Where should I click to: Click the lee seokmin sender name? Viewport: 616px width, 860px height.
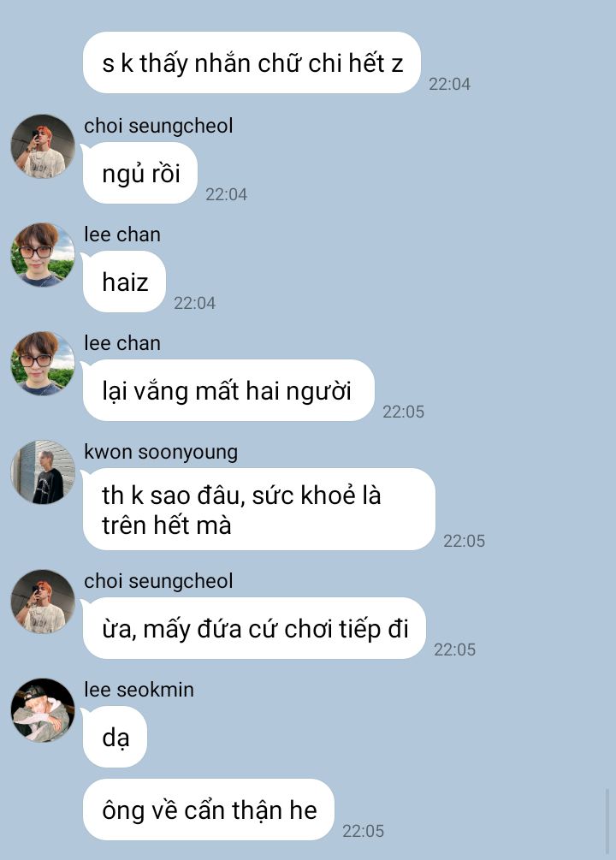coord(139,690)
